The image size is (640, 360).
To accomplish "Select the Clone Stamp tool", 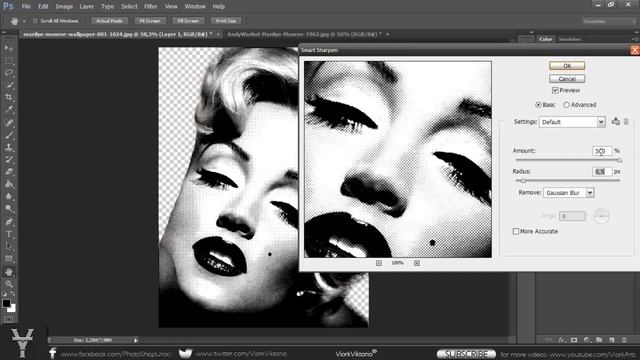I will [9, 147].
